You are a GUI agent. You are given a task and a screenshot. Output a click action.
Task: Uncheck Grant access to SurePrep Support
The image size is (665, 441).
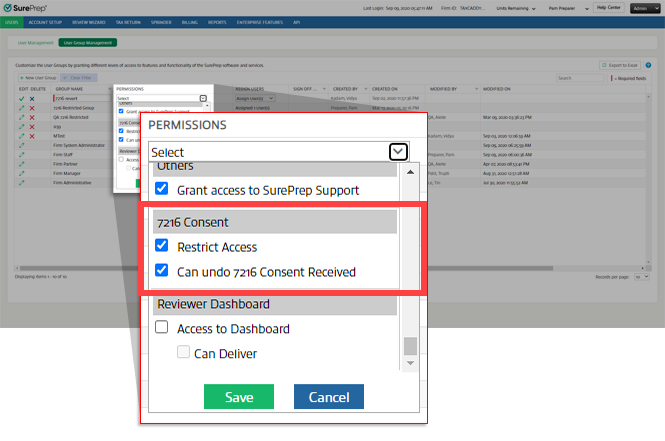(162, 188)
